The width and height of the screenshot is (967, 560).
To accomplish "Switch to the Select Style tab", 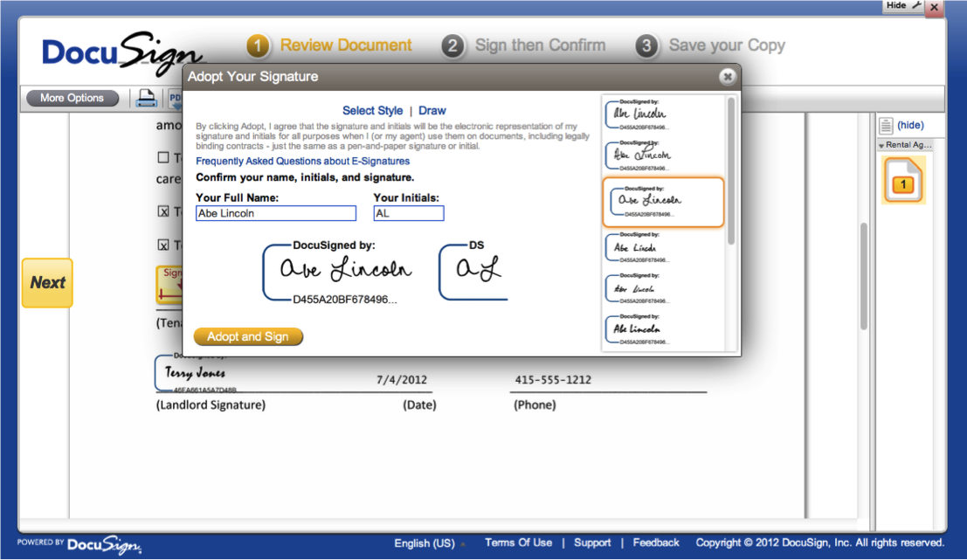I will click(372, 110).
